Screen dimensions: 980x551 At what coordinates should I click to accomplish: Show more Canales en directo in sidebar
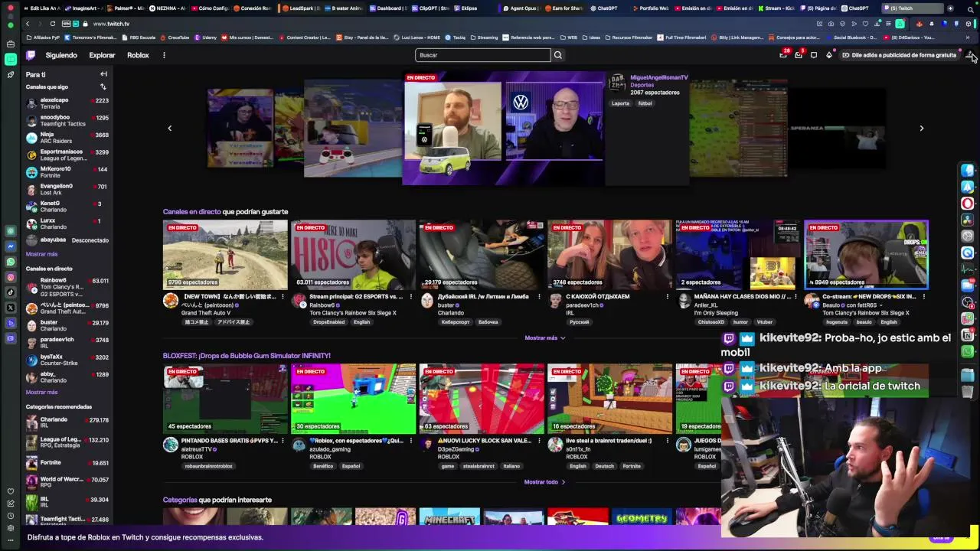(x=41, y=393)
